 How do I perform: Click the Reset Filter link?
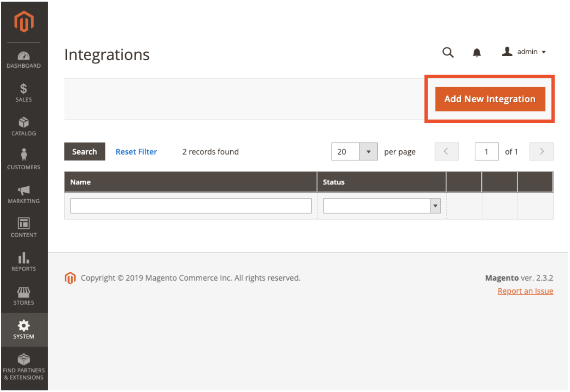(x=136, y=152)
